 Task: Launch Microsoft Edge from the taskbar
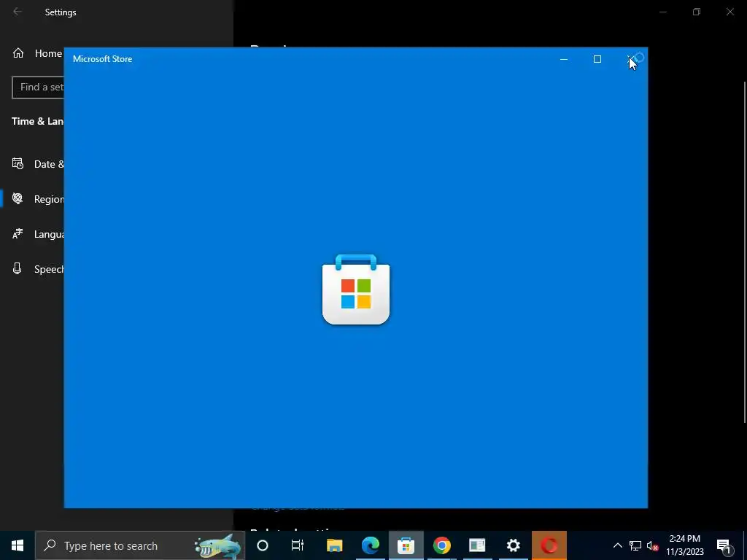370,545
